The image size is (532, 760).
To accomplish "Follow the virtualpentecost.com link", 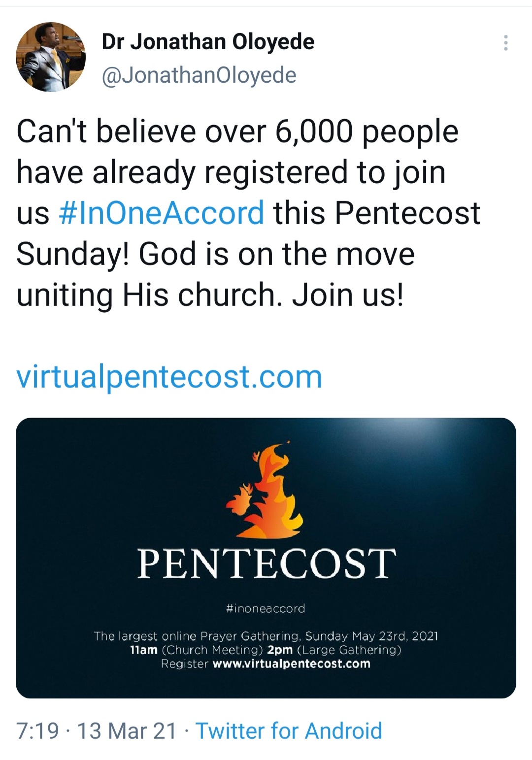I will point(169,377).
